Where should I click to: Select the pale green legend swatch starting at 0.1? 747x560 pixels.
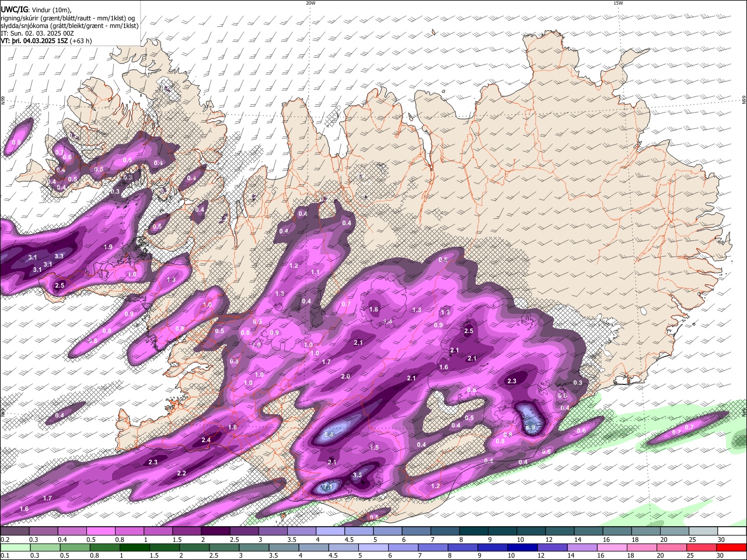14,547
